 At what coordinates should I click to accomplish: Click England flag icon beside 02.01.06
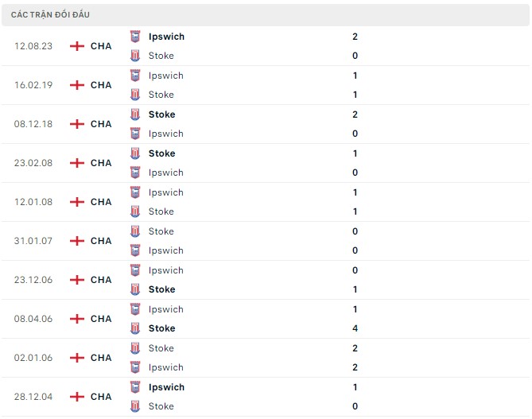[77, 358]
